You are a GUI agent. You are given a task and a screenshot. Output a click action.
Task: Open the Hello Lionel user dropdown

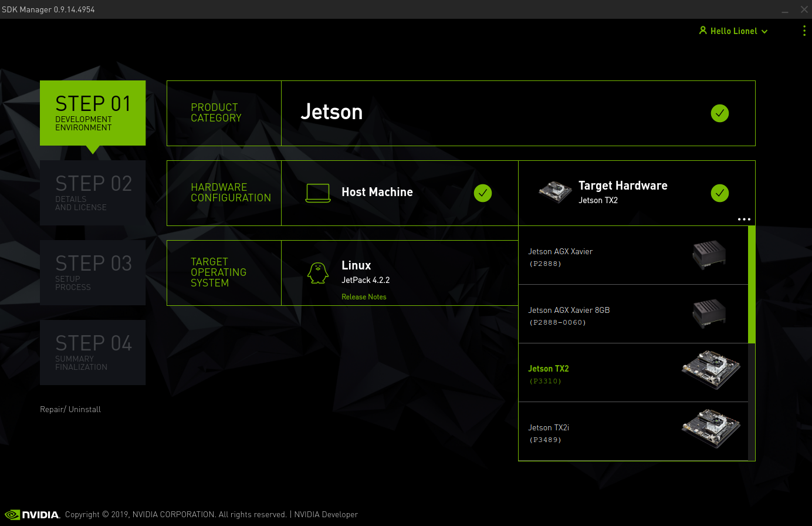[x=733, y=31]
